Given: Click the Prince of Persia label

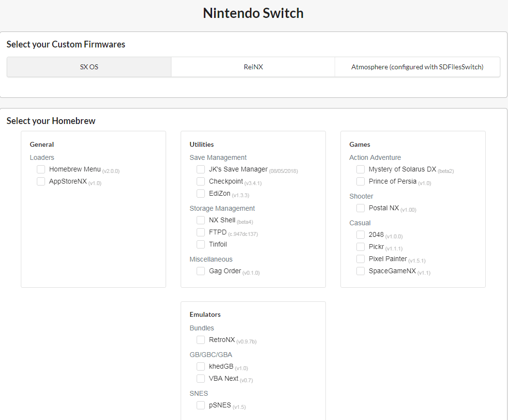Looking at the screenshot, I should (392, 181).
